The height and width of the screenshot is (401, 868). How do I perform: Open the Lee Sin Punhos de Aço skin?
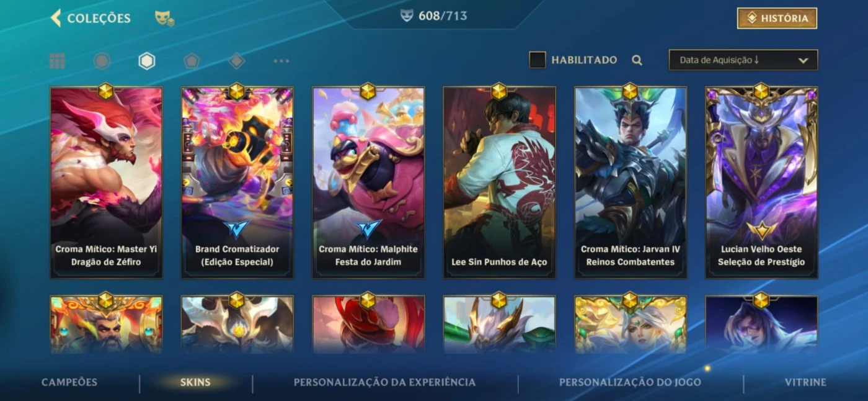tap(499, 182)
